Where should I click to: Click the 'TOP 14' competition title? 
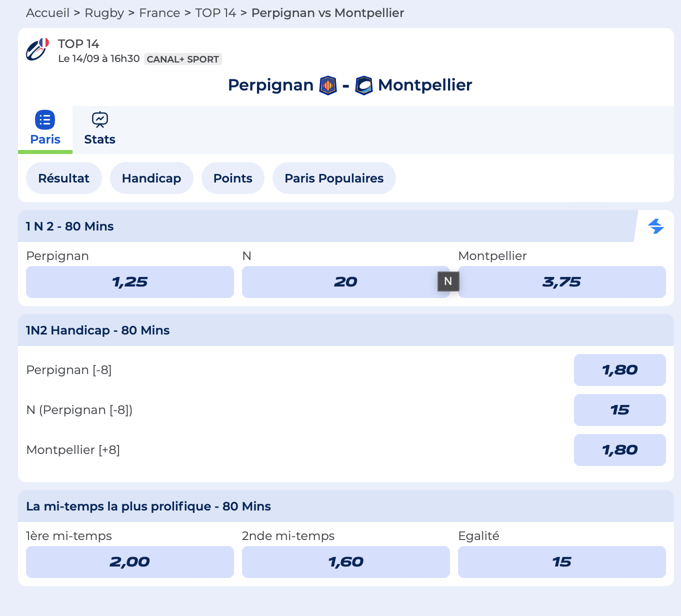[78, 44]
